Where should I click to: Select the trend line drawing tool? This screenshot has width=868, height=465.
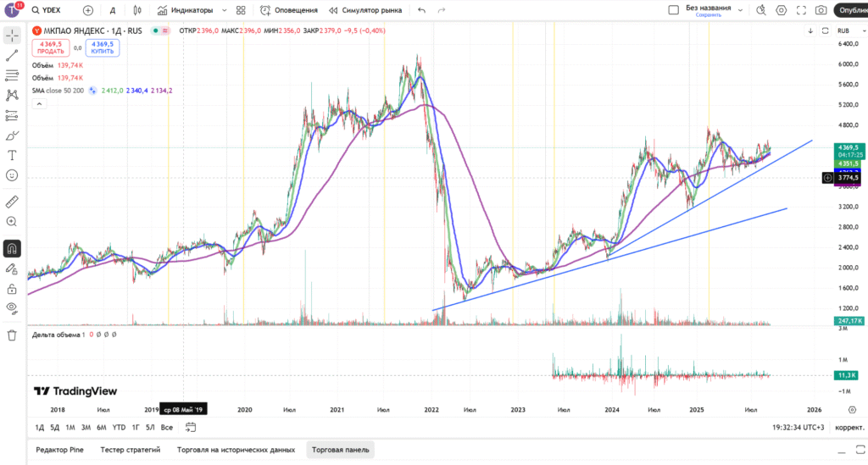(x=12, y=55)
